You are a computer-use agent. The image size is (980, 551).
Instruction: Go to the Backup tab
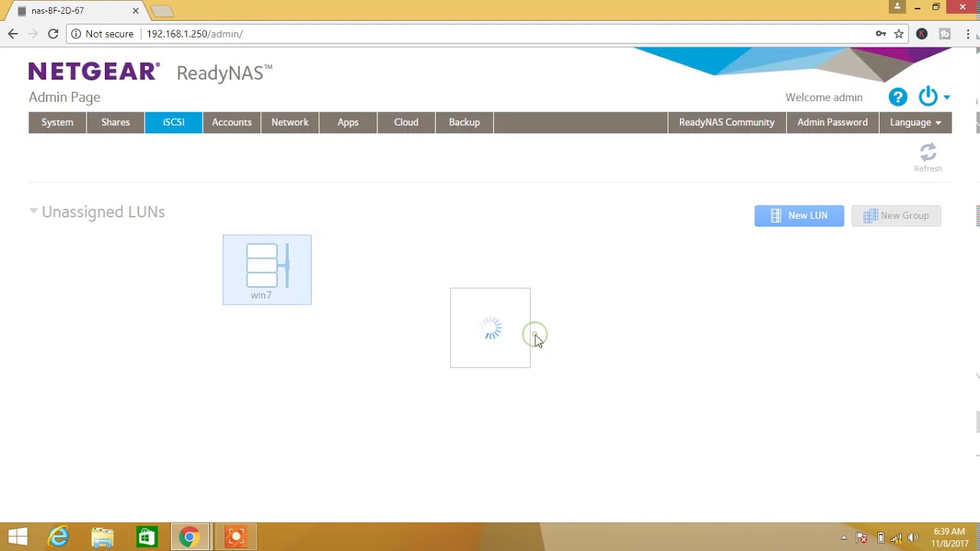coord(465,122)
